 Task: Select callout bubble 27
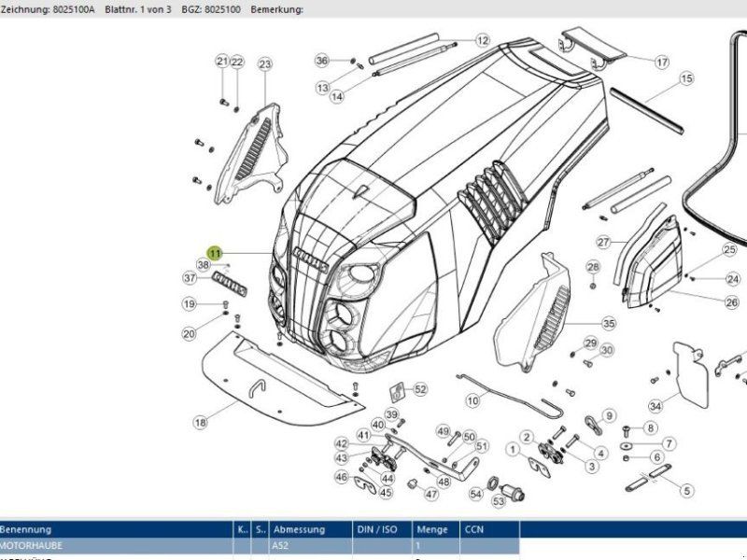pyautogui.click(x=603, y=242)
